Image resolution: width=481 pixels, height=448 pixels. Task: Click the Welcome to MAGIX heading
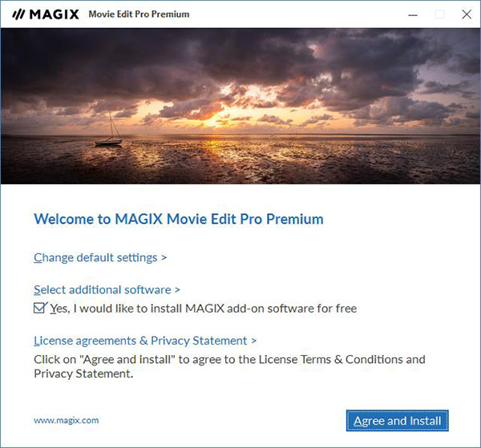coord(179,219)
